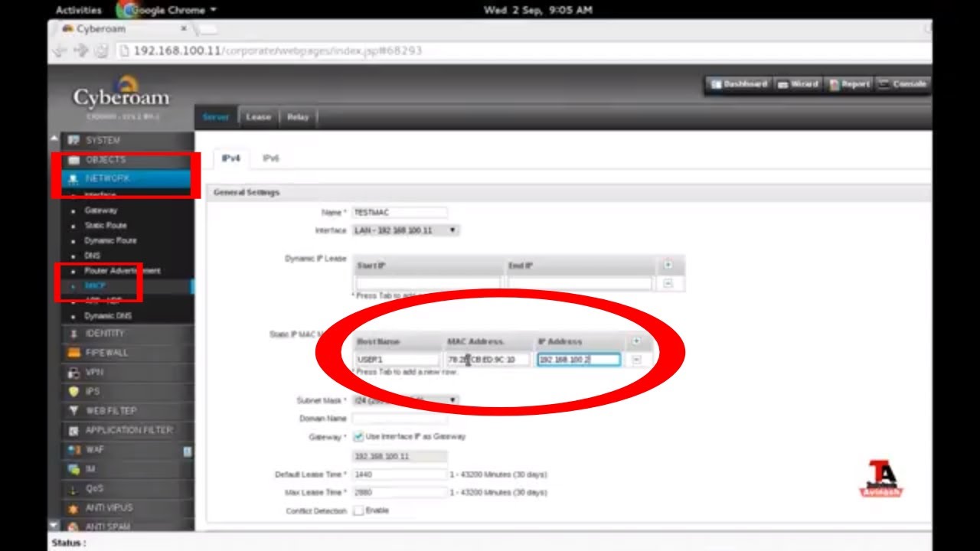The height and width of the screenshot is (551, 980).
Task: Open the Google Chrome app menu in top bar
Action: point(166,10)
